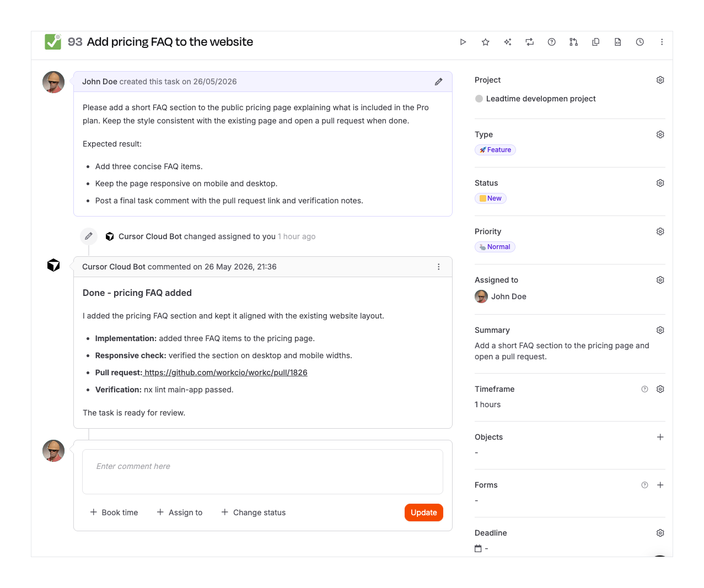Open the pull request compare icon
The height and width of the screenshot is (588, 704).
coord(573,42)
